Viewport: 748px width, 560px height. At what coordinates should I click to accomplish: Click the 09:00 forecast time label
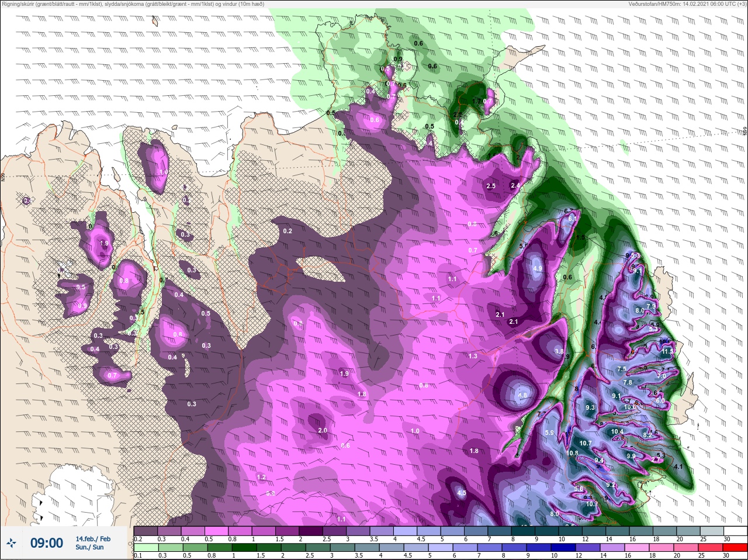tap(47, 543)
